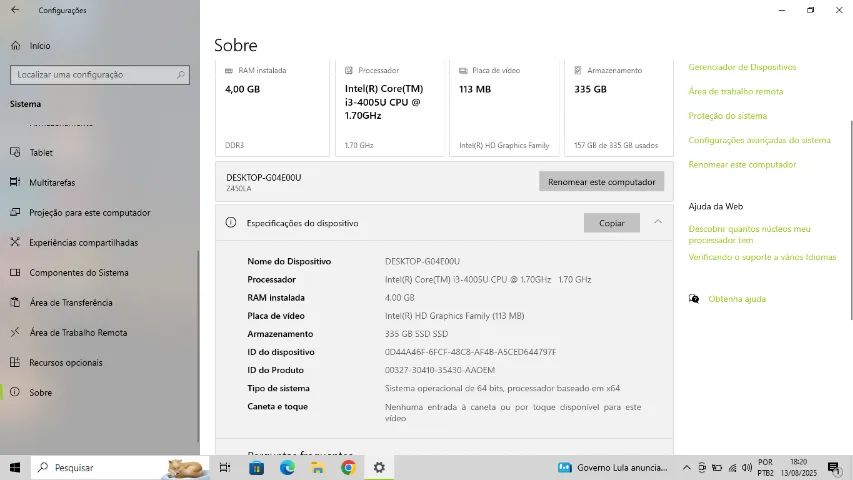Screen dimensions: 853x480
Task: Click the Ajuda da Web heading
Action: click(x=715, y=206)
